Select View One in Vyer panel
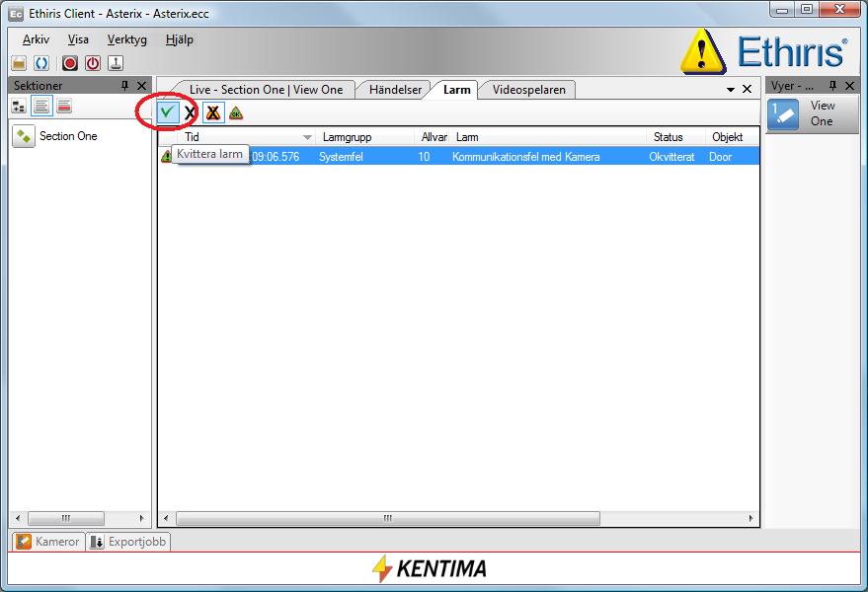The image size is (868, 592). [x=813, y=114]
